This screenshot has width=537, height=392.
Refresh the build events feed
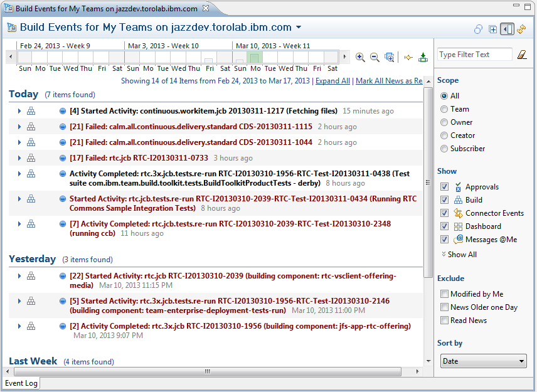[521, 29]
